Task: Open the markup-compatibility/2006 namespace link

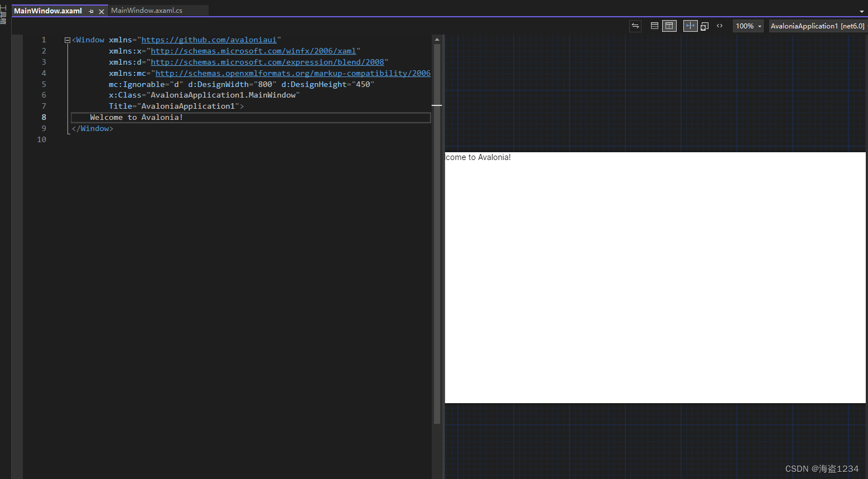Action: tap(293, 73)
